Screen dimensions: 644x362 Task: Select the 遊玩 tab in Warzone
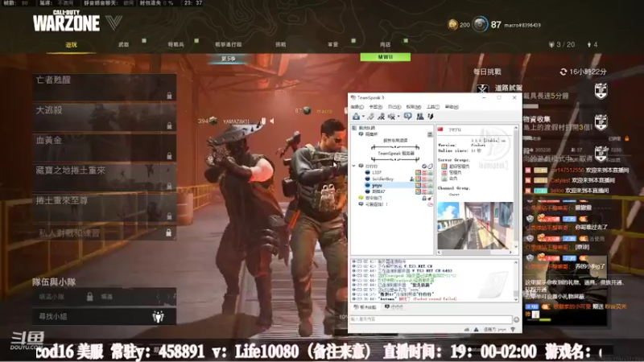tap(71, 44)
